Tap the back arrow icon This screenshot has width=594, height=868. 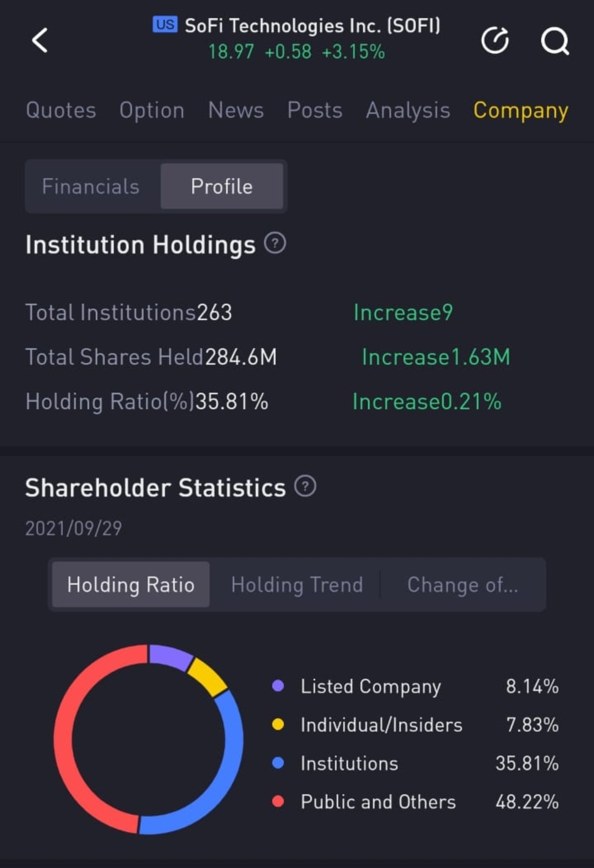pos(40,40)
